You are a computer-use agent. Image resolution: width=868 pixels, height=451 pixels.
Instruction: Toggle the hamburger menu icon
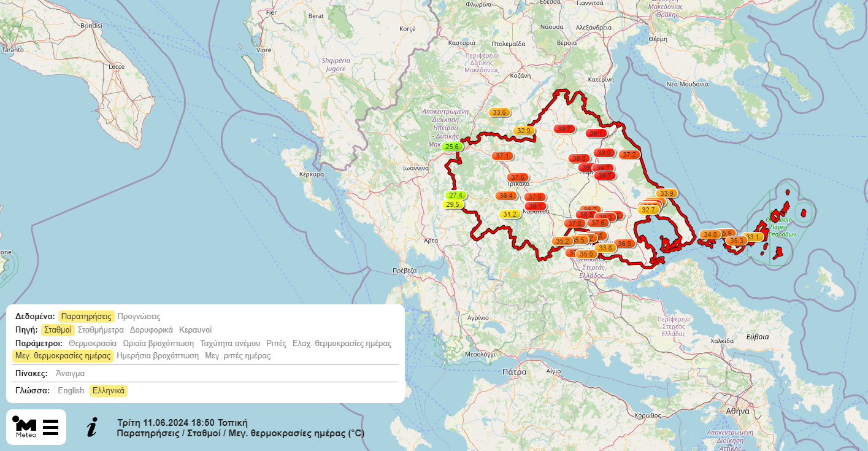51,427
